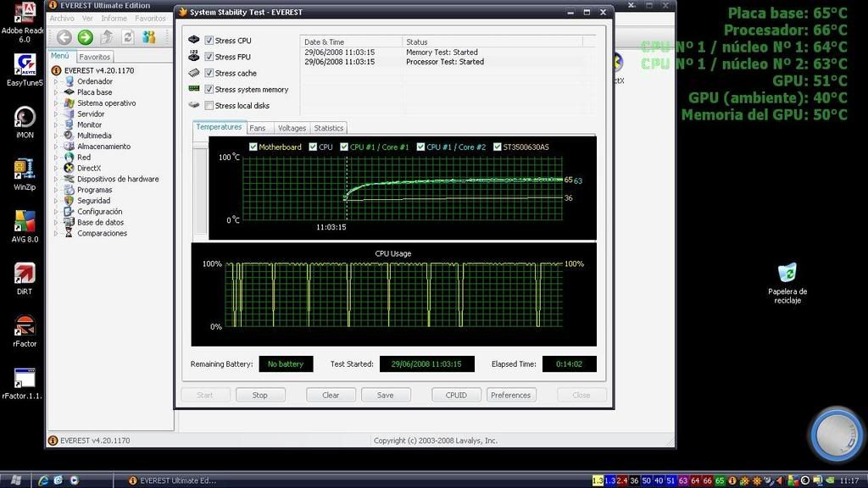This screenshot has height=488, width=868.
Task: Click the grey back navigation arrow
Action: (64, 37)
